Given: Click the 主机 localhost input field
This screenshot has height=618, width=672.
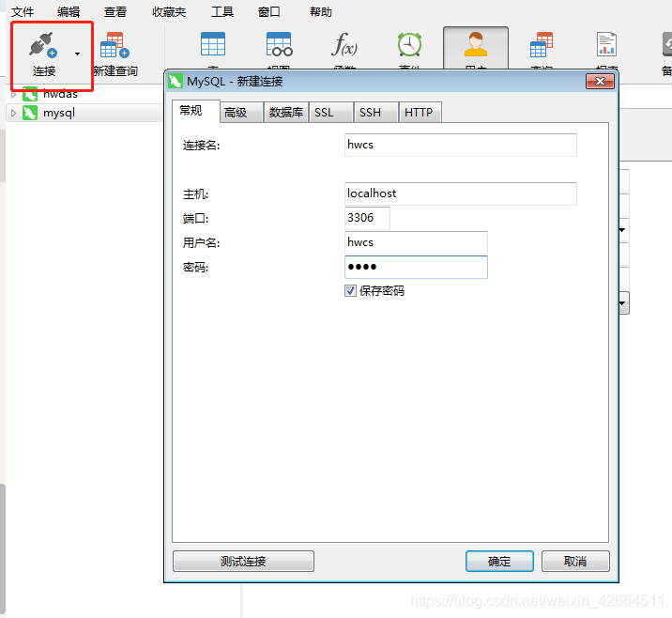Looking at the screenshot, I should (x=460, y=193).
